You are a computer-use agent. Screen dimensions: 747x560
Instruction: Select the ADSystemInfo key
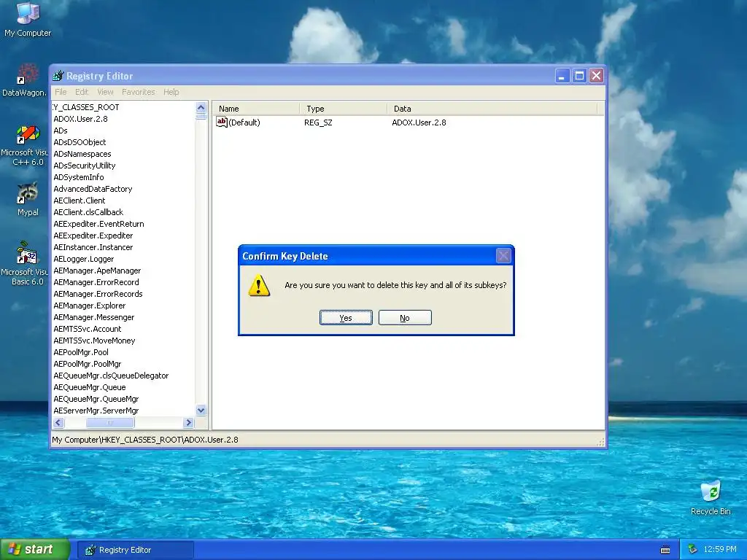click(79, 177)
